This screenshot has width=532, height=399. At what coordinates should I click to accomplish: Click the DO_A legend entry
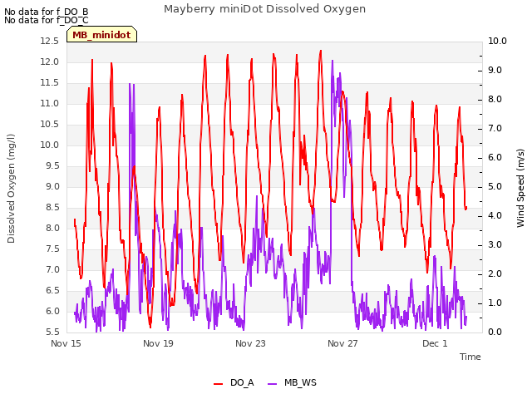[234, 382]
